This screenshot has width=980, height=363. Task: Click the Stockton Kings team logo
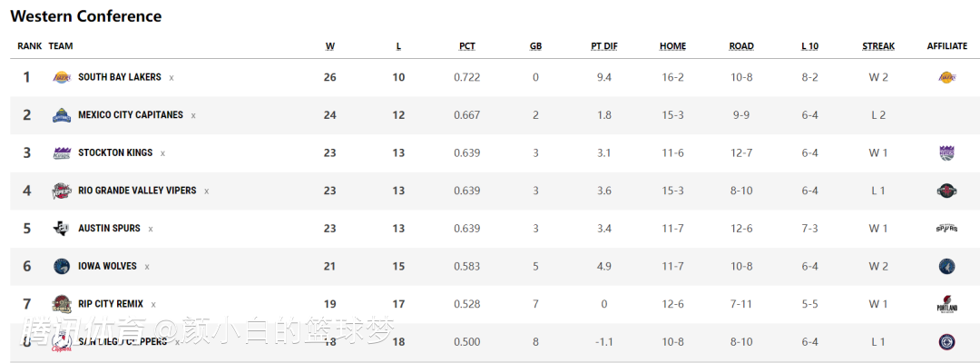tap(62, 153)
